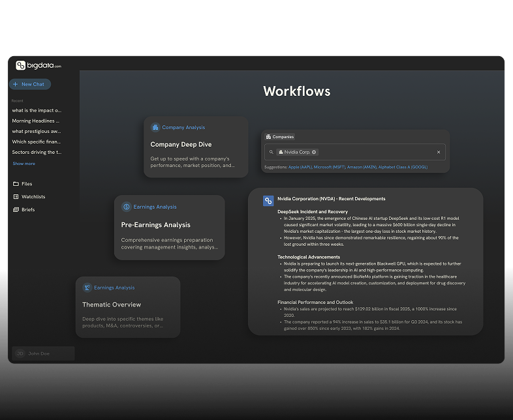
Task: Open recent chat 'Morning Headlines ...'
Action: click(x=36, y=121)
